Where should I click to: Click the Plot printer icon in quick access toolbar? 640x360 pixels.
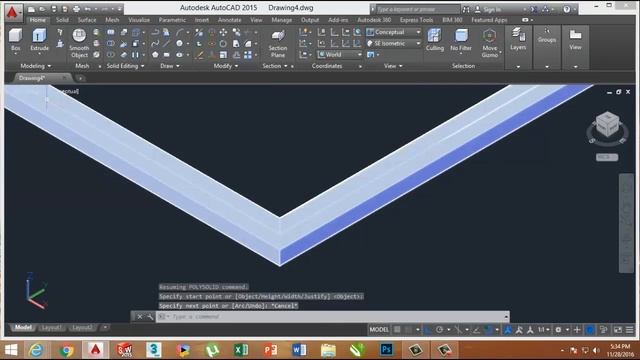[x=76, y=9]
